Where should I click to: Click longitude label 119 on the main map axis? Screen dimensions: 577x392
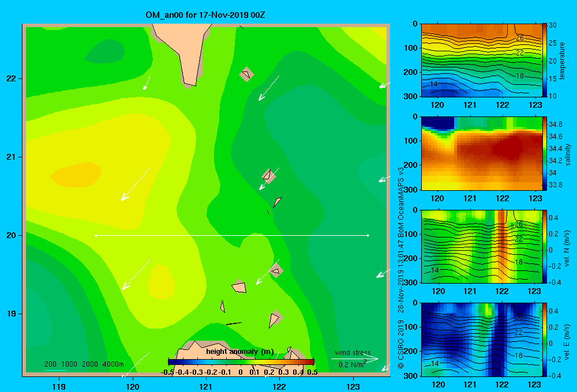(x=59, y=386)
